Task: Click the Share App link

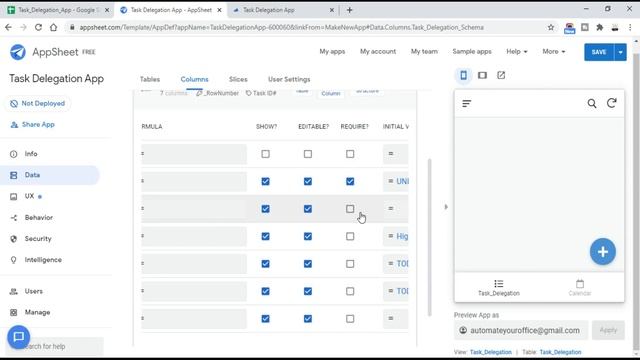Action: pyautogui.click(x=33, y=124)
